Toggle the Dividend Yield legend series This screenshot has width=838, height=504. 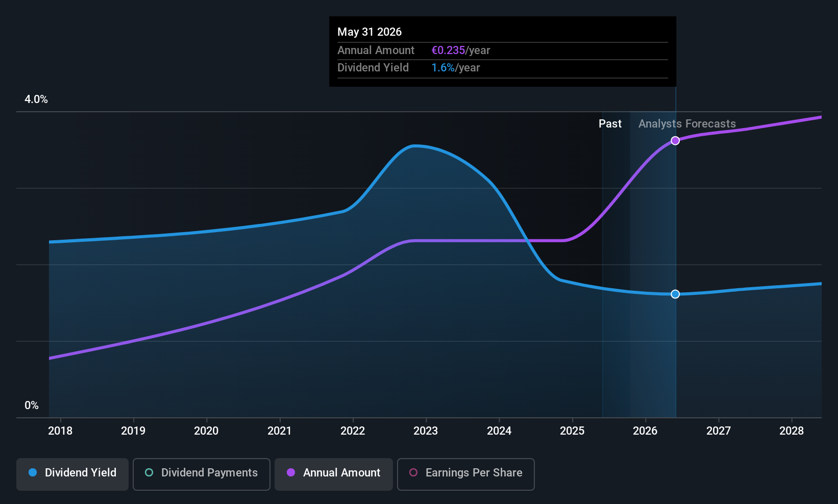tap(72, 473)
